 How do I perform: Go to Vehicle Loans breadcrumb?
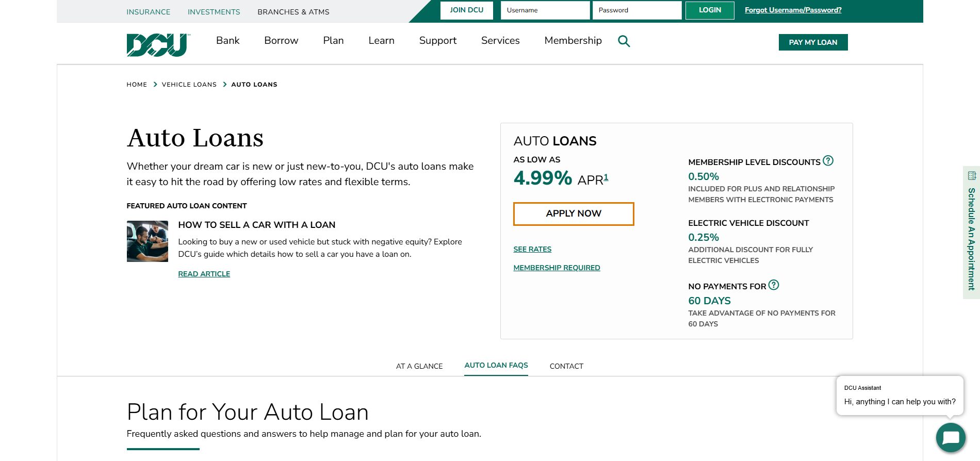189,85
